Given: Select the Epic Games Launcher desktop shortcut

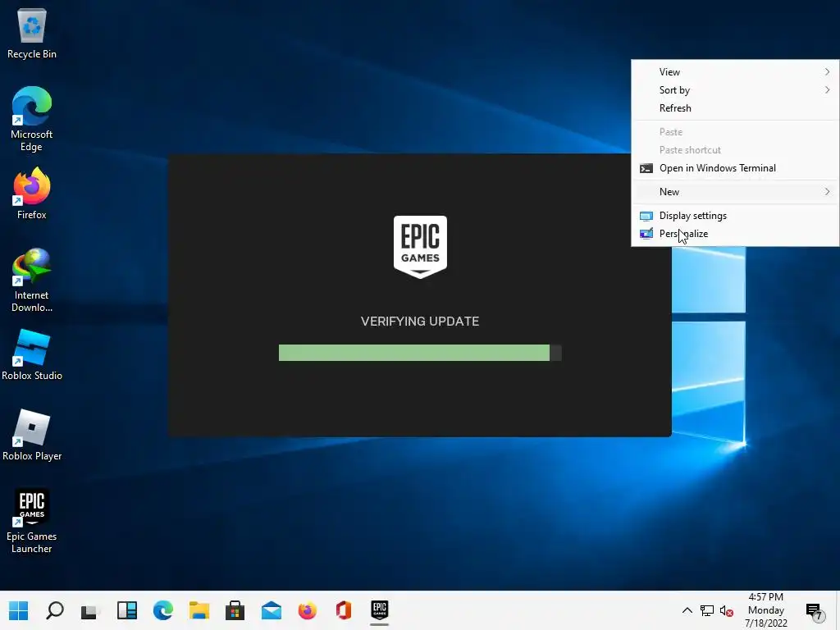Looking at the screenshot, I should (32, 521).
